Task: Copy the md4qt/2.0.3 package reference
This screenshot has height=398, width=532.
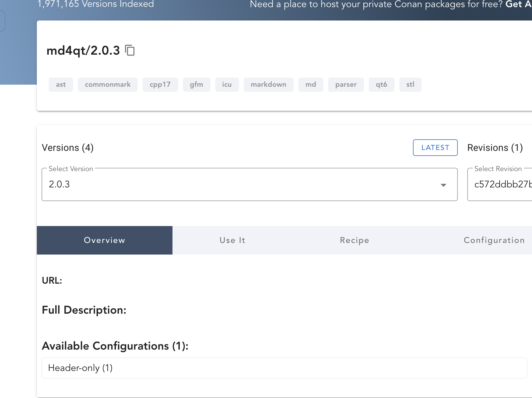Action: [130, 50]
